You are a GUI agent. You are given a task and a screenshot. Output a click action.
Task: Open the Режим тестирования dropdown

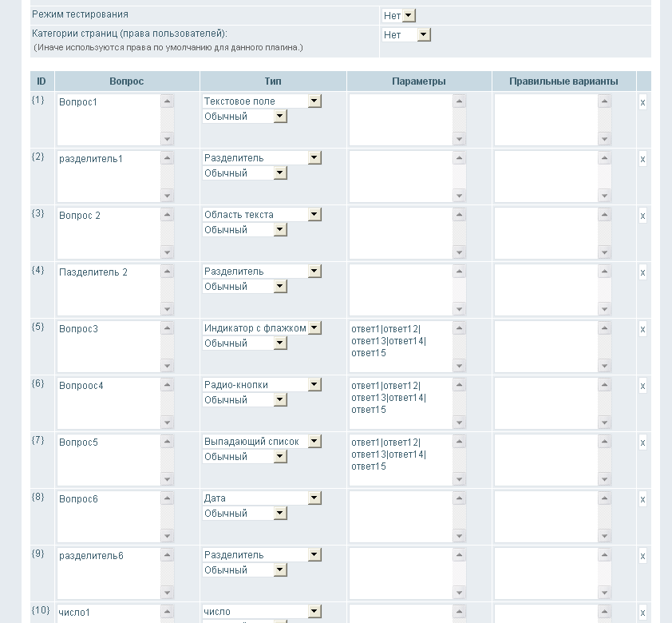coord(398,15)
